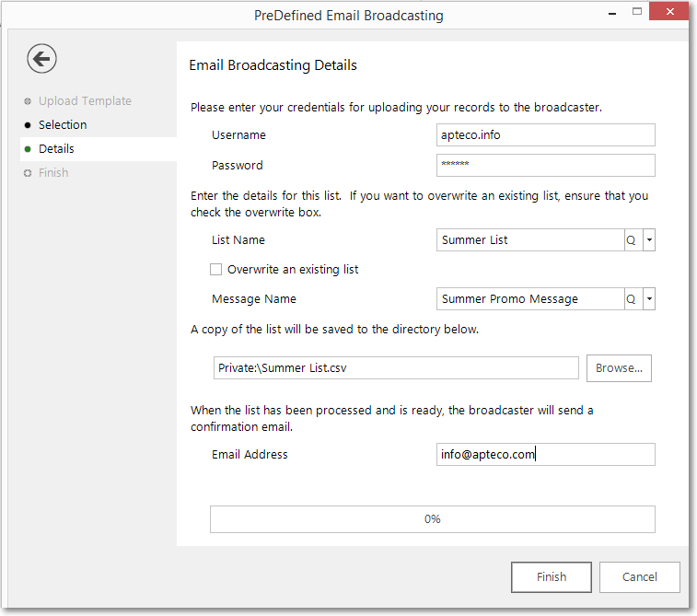Minimize the PreDefined Email Broadcasting window
The height and width of the screenshot is (616, 697).
point(612,14)
